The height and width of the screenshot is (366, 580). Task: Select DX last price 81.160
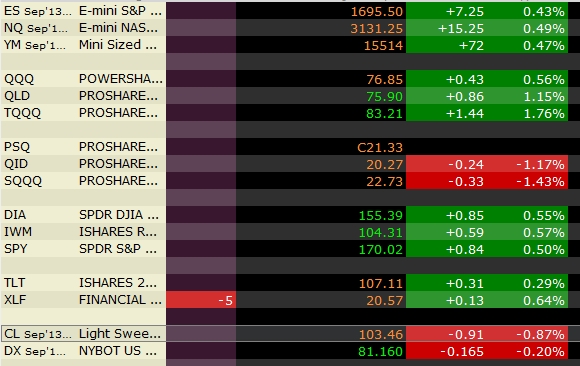click(x=380, y=351)
